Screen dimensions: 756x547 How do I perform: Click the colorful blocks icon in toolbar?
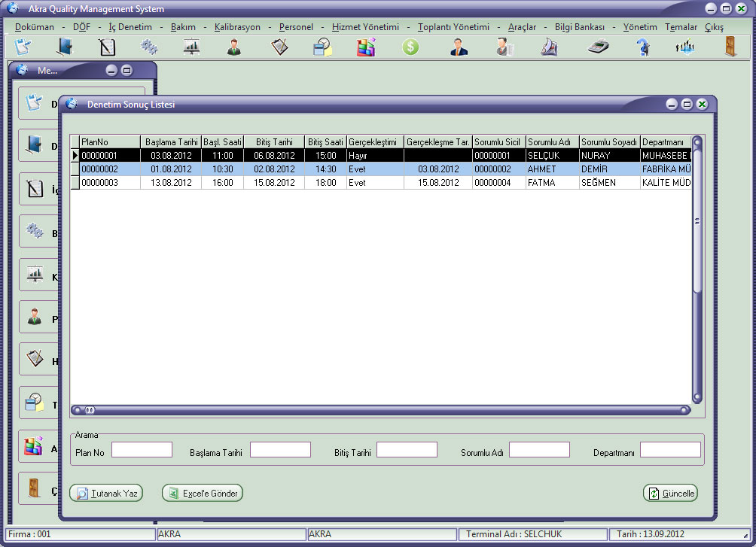(x=366, y=47)
